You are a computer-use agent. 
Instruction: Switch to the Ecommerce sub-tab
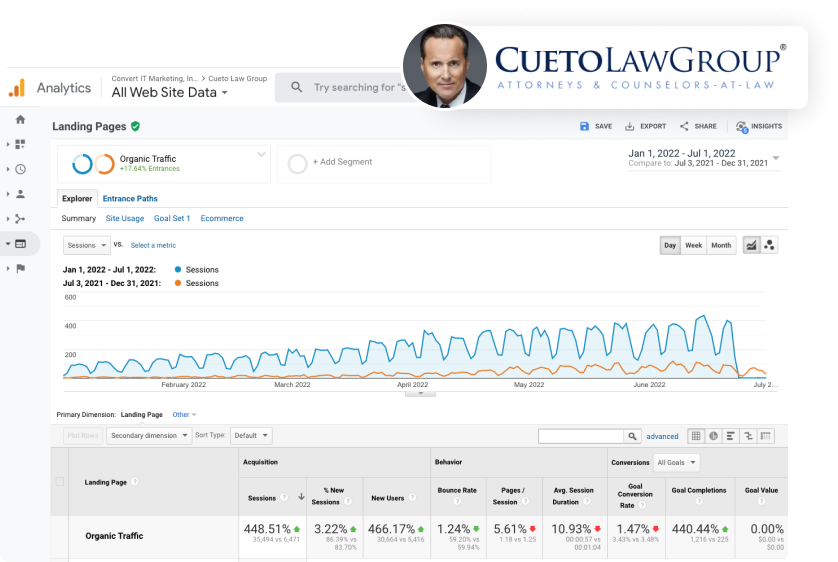(222, 218)
